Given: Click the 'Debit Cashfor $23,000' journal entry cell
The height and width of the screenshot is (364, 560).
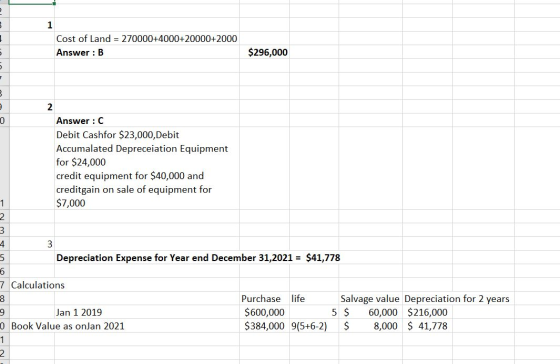Looking at the screenshot, I should coord(147,168).
